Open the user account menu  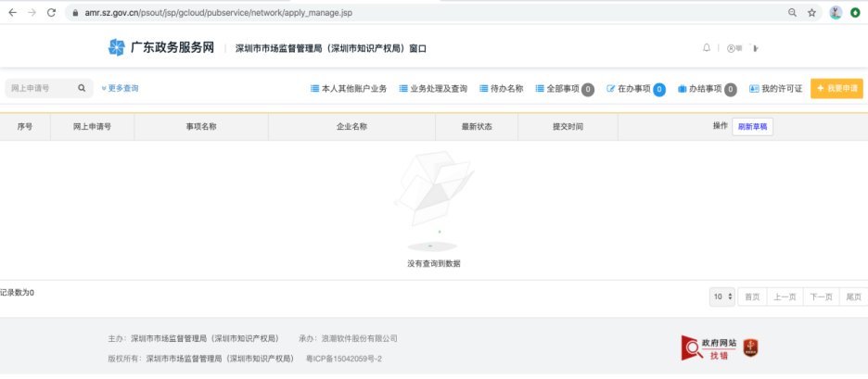pos(742,48)
